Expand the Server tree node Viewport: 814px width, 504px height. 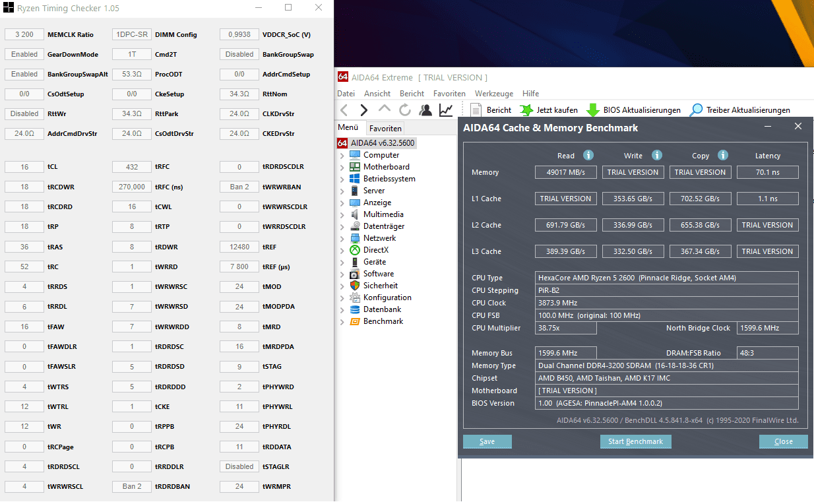pos(342,191)
